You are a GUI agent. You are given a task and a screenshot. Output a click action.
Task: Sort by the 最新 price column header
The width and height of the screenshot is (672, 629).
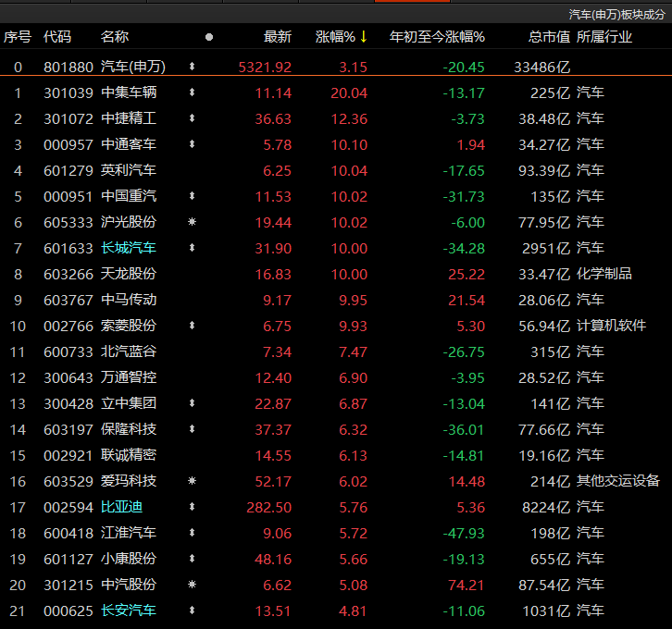pos(277,37)
